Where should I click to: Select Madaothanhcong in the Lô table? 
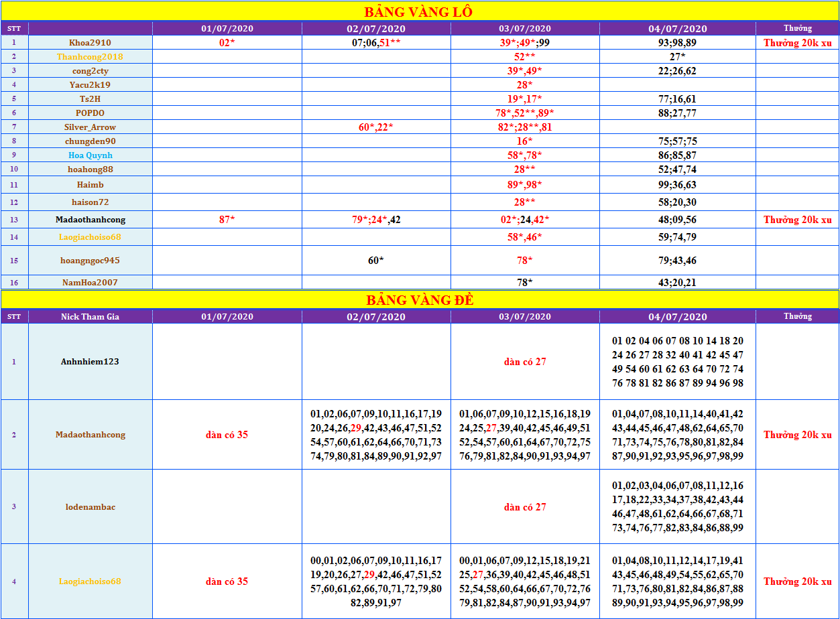[90, 220]
